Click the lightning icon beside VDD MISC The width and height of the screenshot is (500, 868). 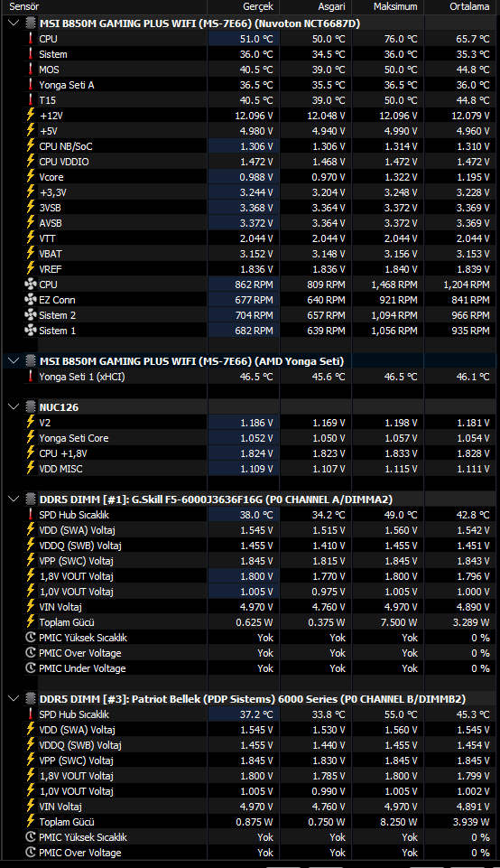pos(31,468)
